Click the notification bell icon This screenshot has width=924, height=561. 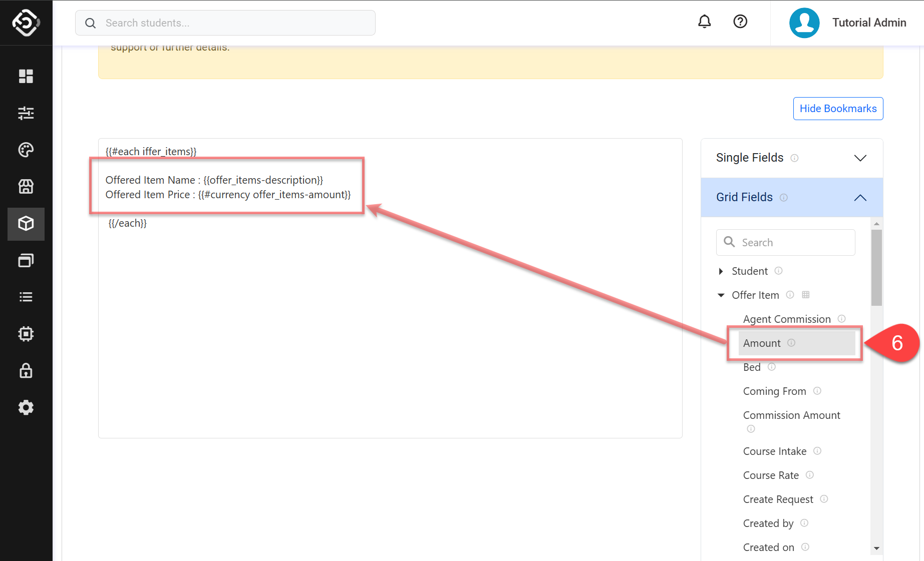coord(704,22)
